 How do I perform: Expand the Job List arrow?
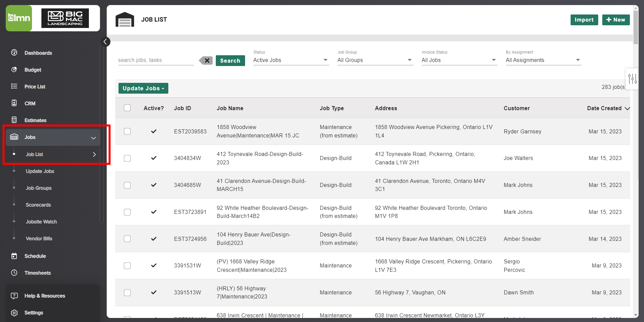pyautogui.click(x=94, y=154)
